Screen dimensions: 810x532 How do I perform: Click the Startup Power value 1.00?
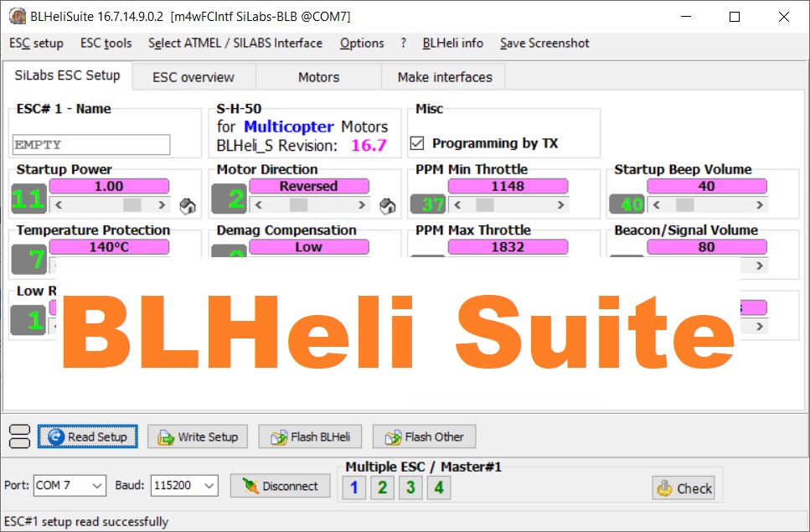coord(109,186)
